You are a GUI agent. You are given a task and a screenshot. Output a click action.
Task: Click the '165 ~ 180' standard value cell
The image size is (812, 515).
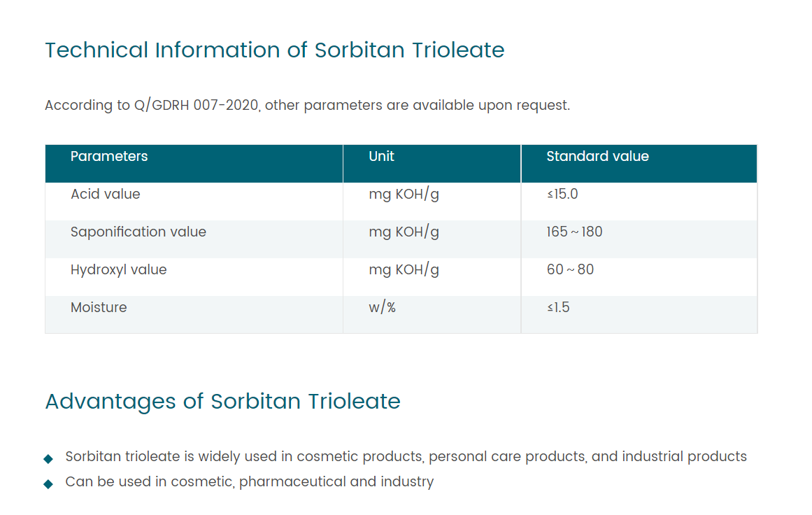[574, 232]
